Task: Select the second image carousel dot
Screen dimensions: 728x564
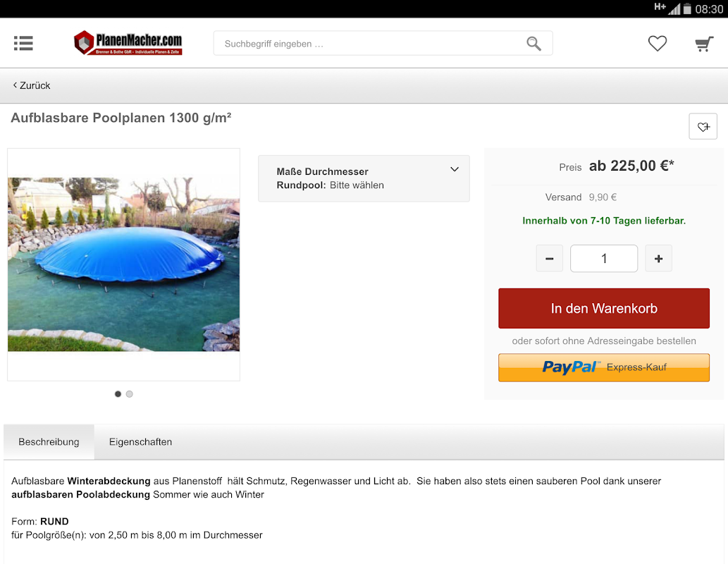Action: 130,394
